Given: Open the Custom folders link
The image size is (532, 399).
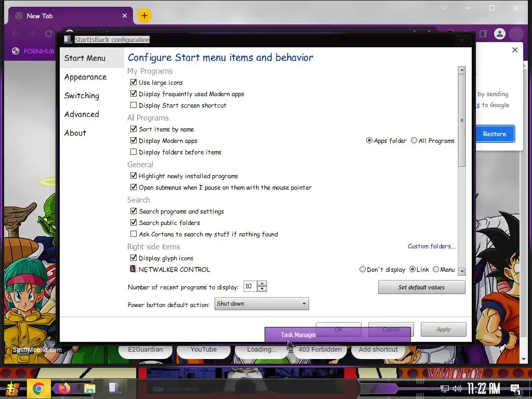Looking at the screenshot, I should (x=432, y=246).
